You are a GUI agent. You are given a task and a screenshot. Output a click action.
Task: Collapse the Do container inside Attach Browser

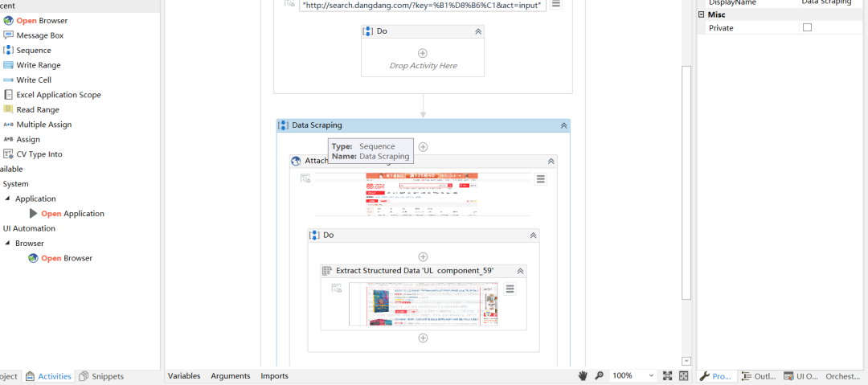[533, 236]
